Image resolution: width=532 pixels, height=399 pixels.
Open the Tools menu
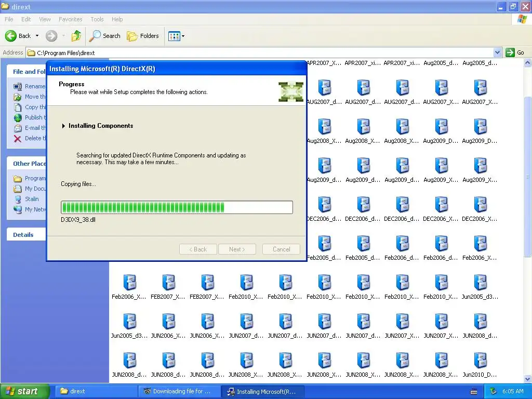tap(97, 19)
